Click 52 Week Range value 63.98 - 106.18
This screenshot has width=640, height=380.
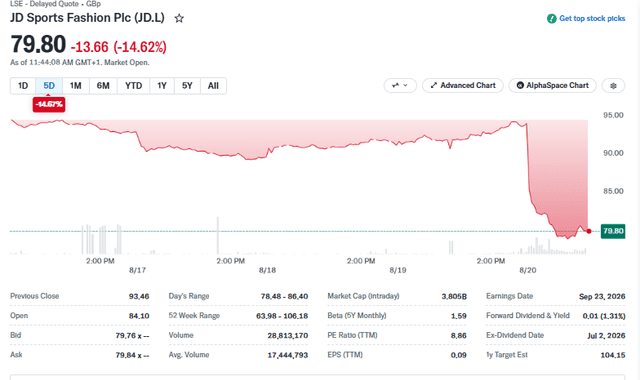pyautogui.click(x=282, y=316)
